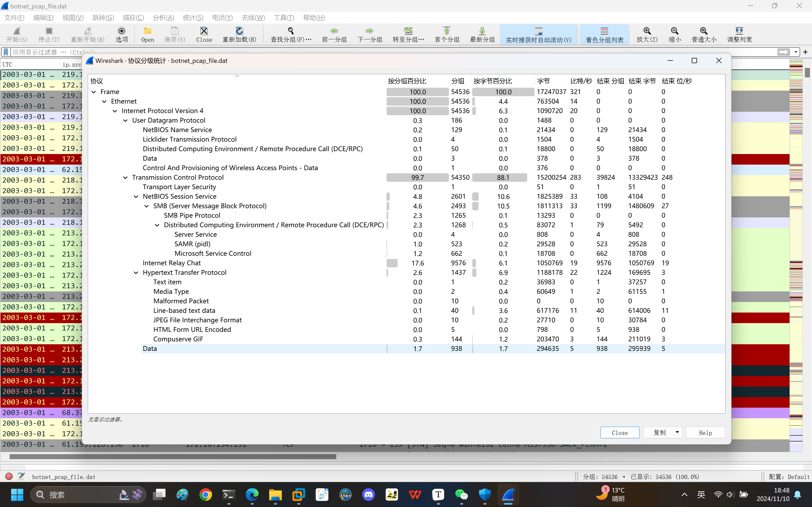
Task: Click the taskbar search box
Action: (x=88, y=495)
